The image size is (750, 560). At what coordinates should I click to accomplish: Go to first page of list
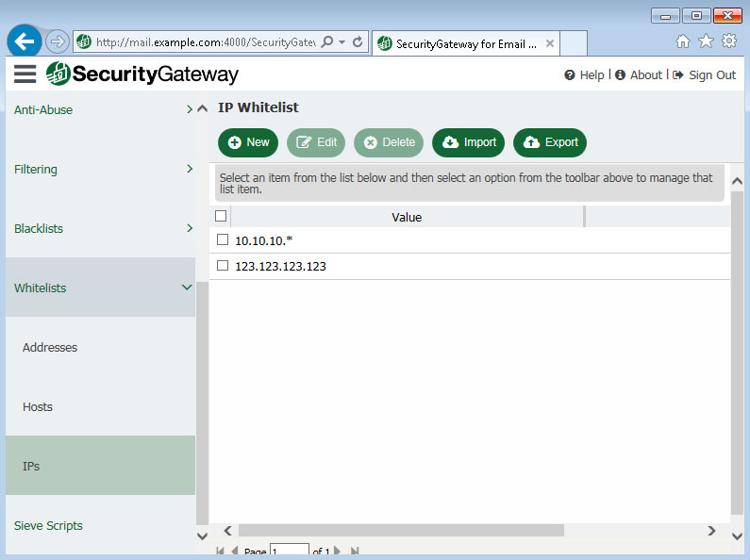[x=220, y=551]
